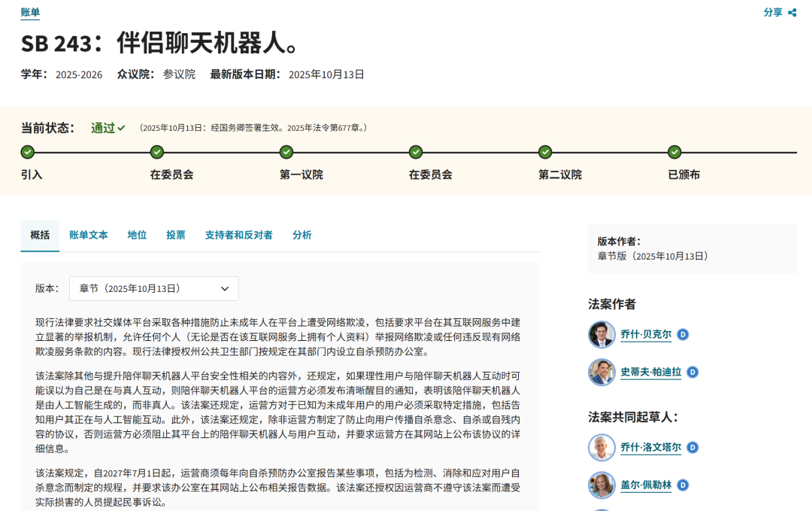Open the 支持者和反对者 tab

(239, 236)
